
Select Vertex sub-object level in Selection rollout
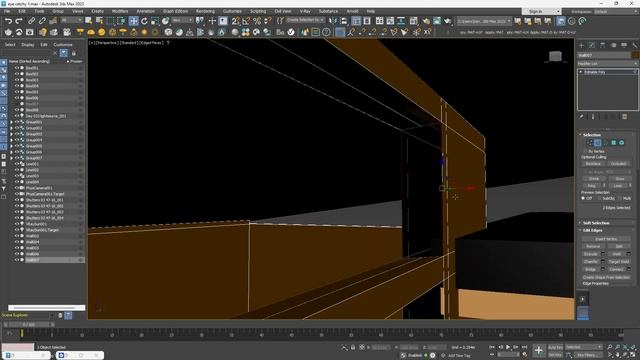coord(589,142)
